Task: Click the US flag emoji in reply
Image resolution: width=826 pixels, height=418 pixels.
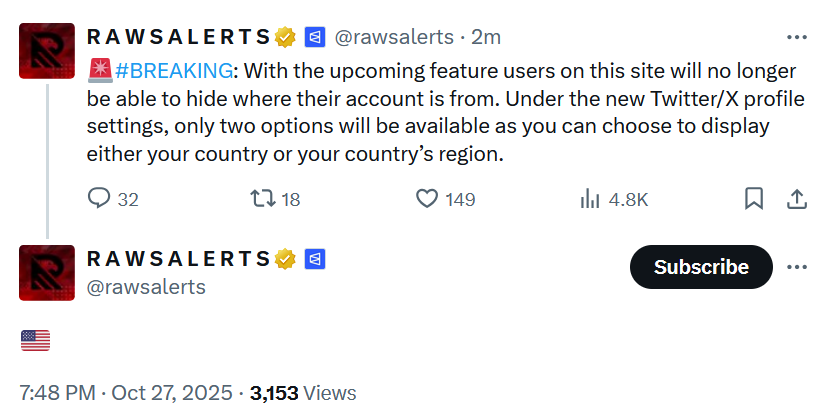Action: (35, 341)
